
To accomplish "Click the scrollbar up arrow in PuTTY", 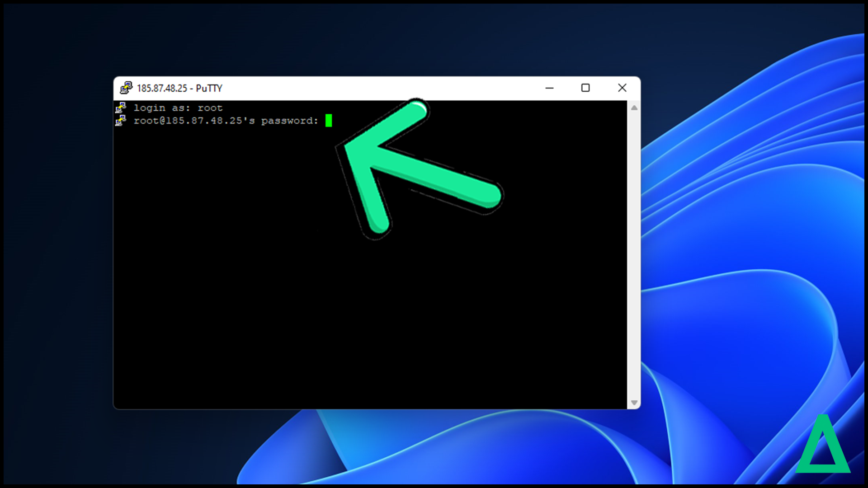I will click(x=634, y=108).
